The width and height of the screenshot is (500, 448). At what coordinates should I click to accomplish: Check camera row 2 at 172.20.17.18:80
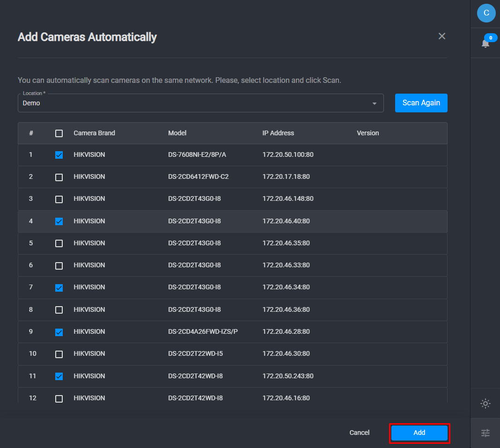coord(59,177)
